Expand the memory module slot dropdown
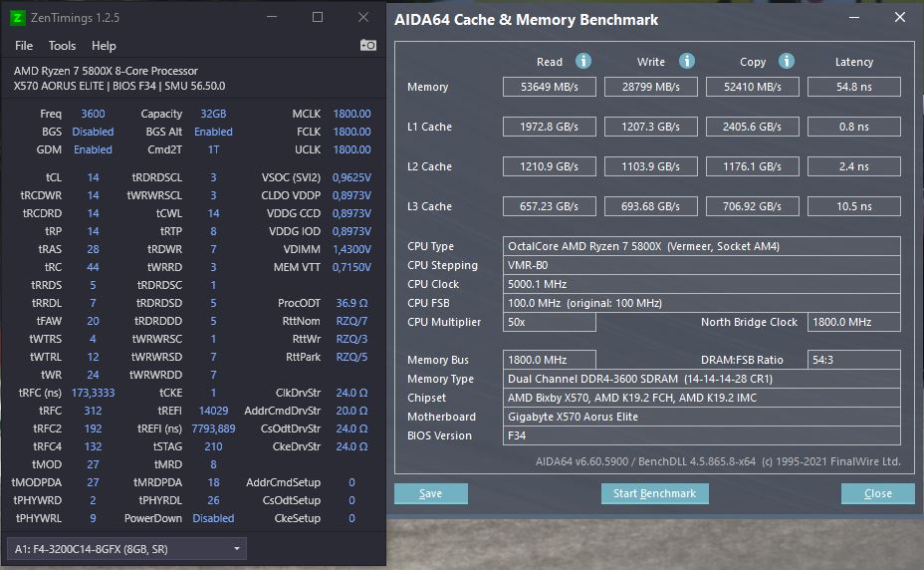 237,549
